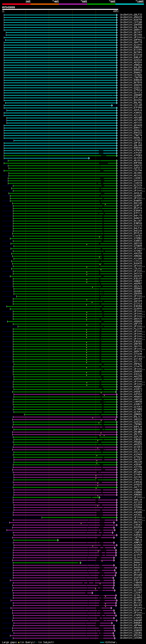Open hit UniRef100_B8G763

131,522
